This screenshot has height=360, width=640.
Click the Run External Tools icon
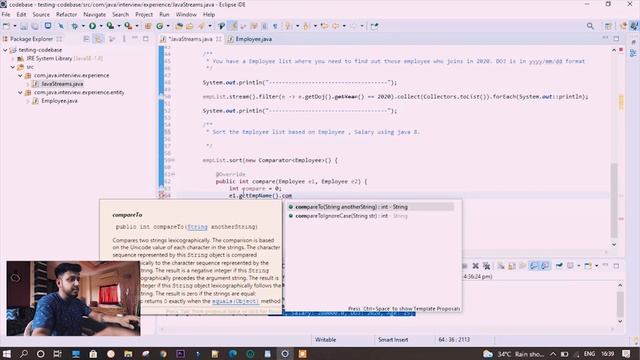click(x=128, y=26)
